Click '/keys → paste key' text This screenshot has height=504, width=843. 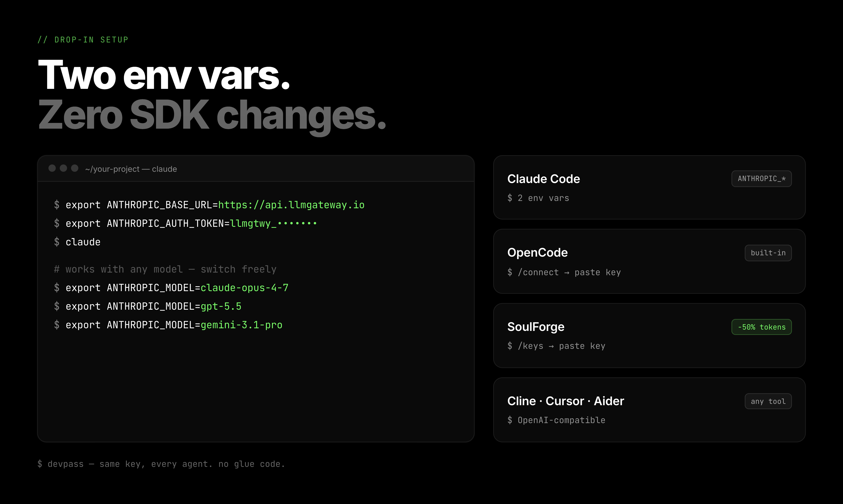[562, 346]
